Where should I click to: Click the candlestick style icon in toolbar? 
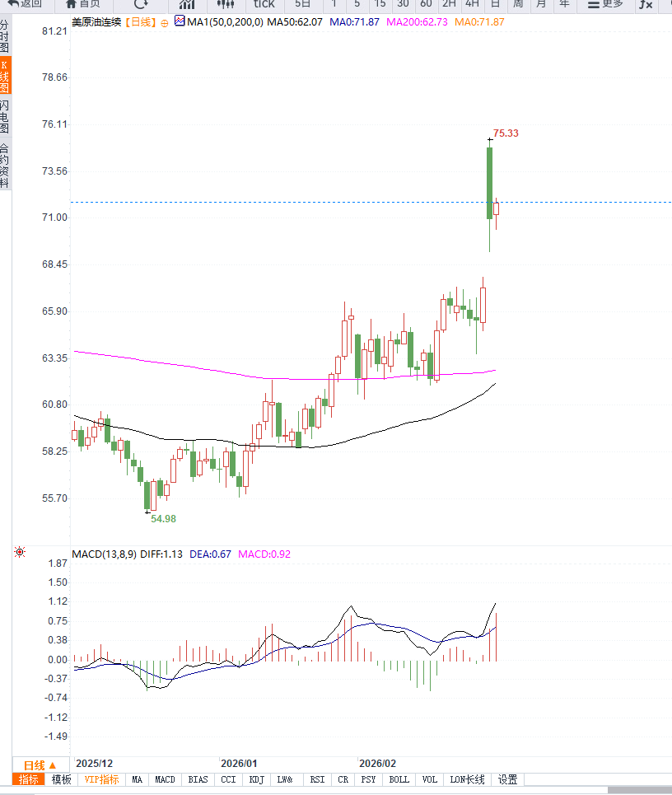pyautogui.click(x=226, y=4)
